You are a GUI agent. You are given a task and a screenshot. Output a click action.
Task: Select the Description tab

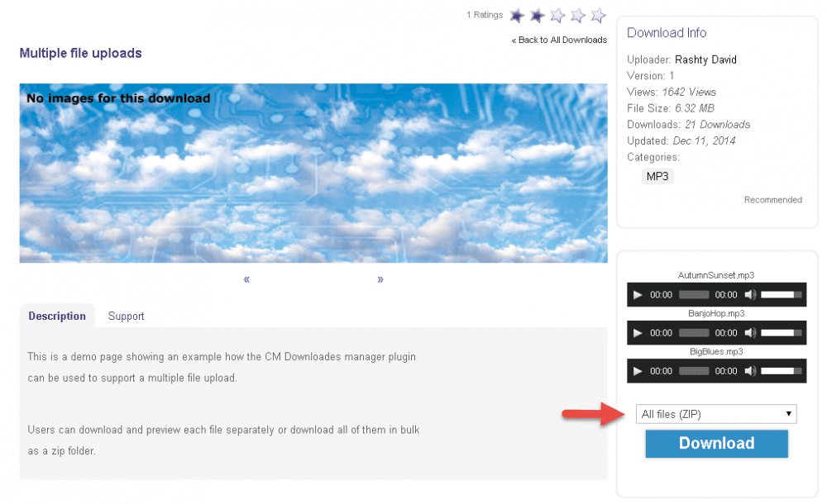[57, 316]
